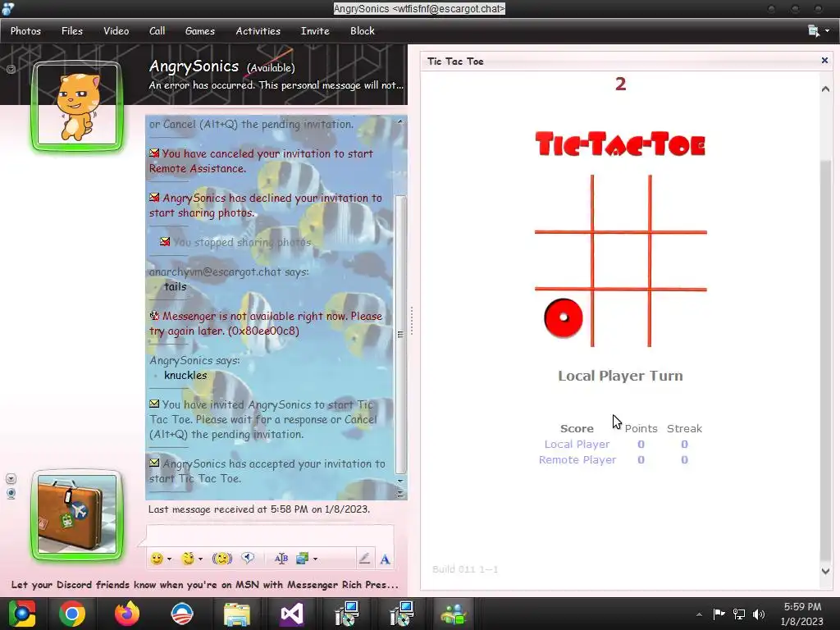The width and height of the screenshot is (840, 630).
Task: Click the "knuckles" chat message
Action: (185, 375)
